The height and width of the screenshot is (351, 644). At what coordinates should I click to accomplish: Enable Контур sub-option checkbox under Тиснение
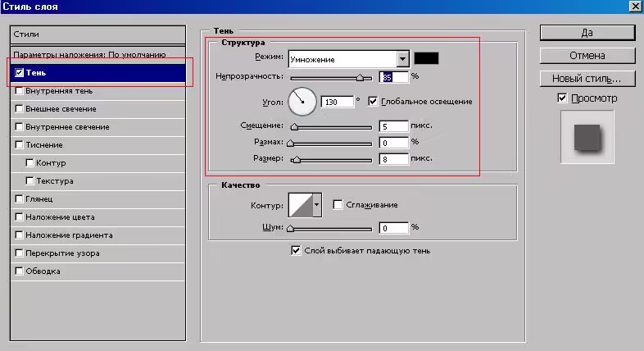click(29, 162)
